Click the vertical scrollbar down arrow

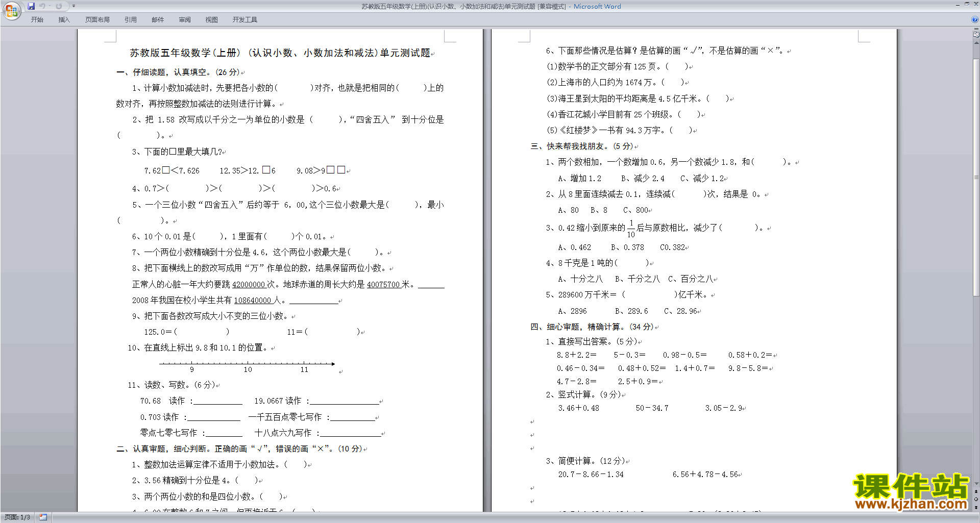tap(976, 484)
